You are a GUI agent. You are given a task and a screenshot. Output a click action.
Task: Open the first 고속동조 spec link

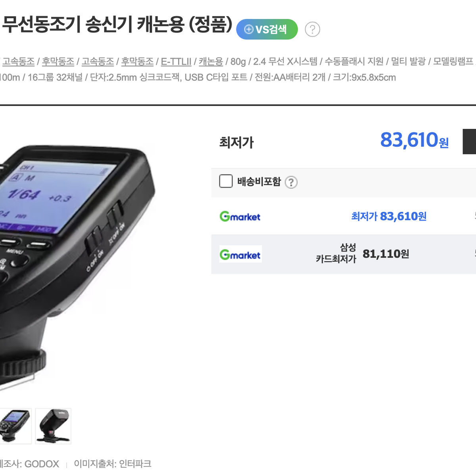[x=19, y=61]
